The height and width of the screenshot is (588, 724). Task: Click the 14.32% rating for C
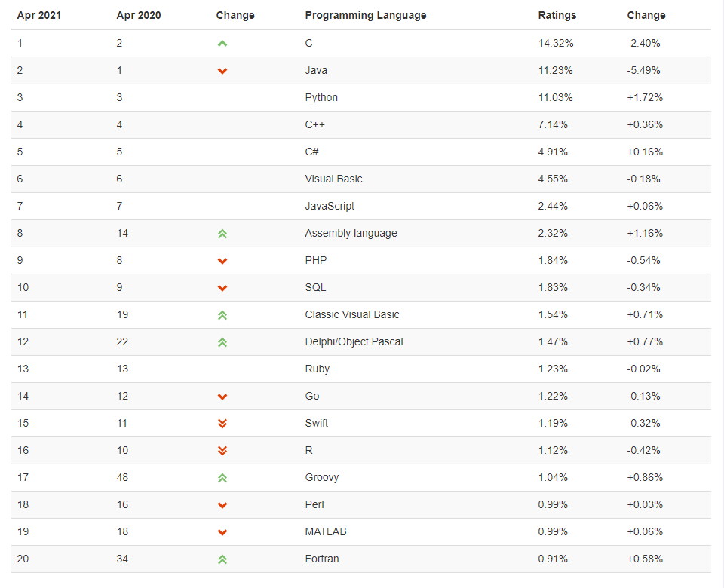click(556, 44)
